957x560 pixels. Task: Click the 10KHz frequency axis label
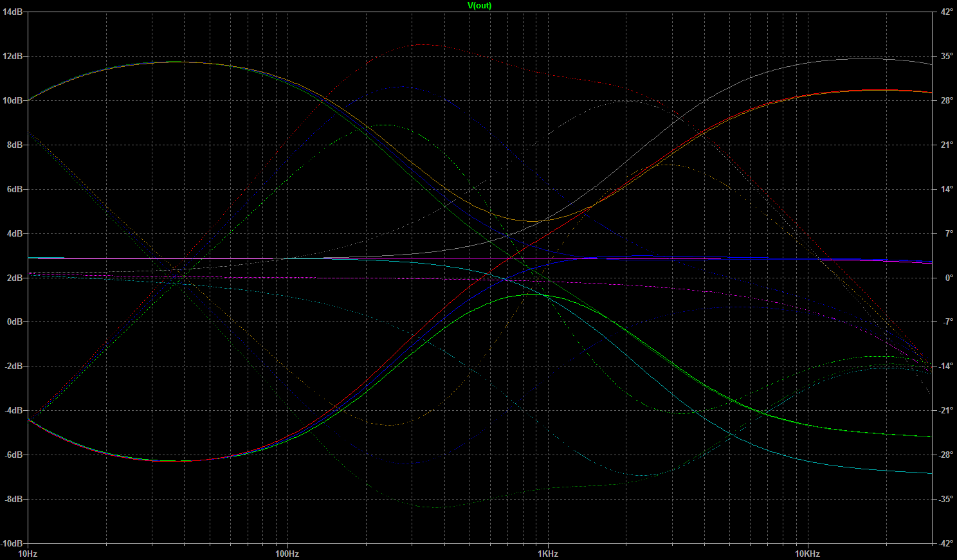click(x=807, y=554)
